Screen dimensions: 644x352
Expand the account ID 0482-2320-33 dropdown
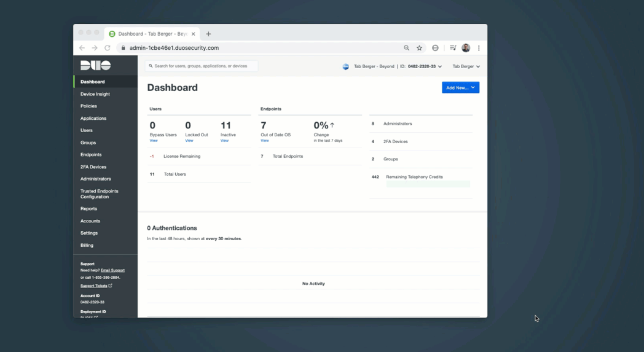(x=424, y=66)
